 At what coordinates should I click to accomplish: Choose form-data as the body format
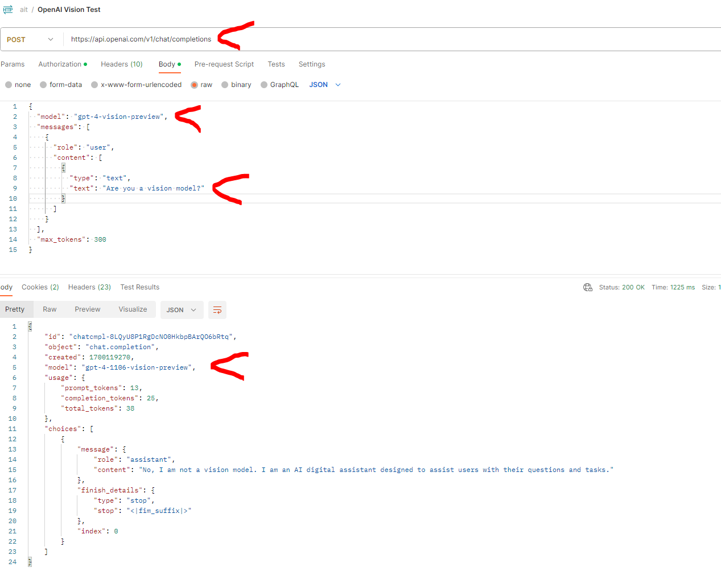click(x=43, y=85)
